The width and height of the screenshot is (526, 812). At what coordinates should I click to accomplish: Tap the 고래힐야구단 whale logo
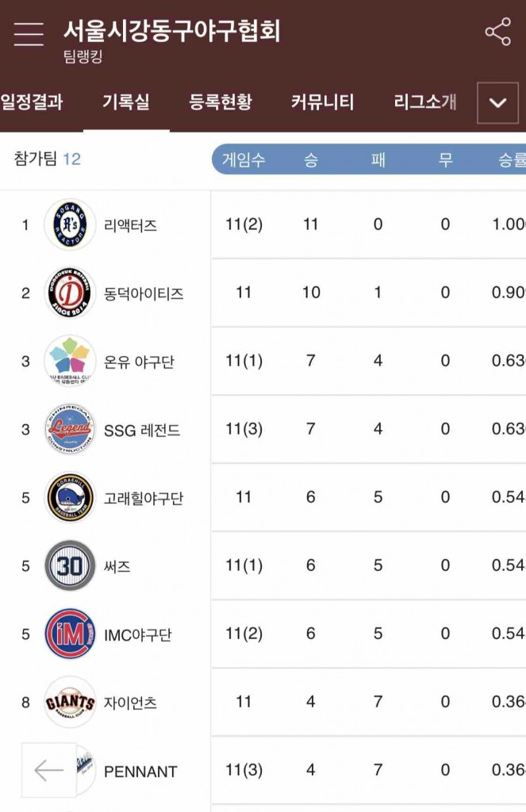pos(70,498)
